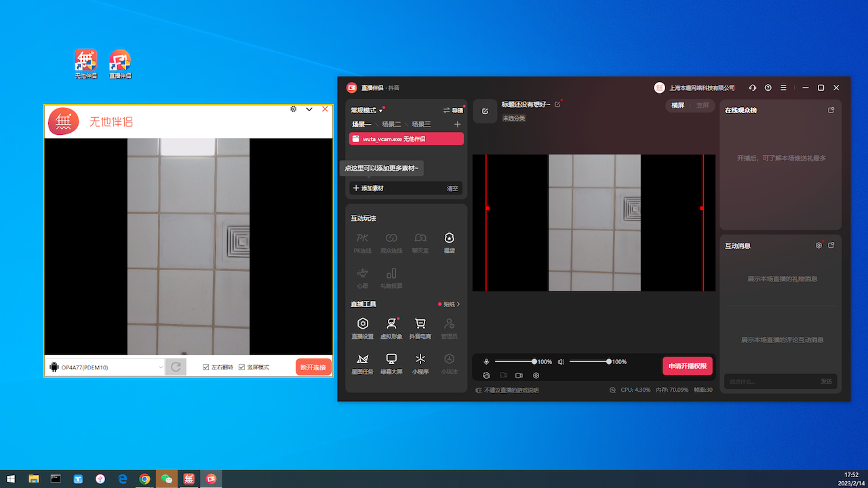868x488 pixels.
Task: Switch to 场景二 tab
Action: pos(391,125)
